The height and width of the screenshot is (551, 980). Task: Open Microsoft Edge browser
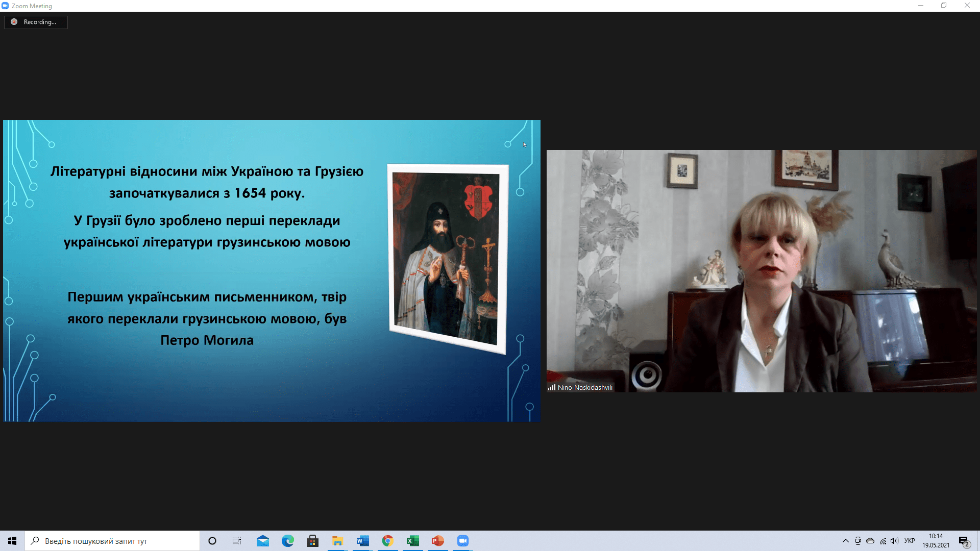coord(287,541)
